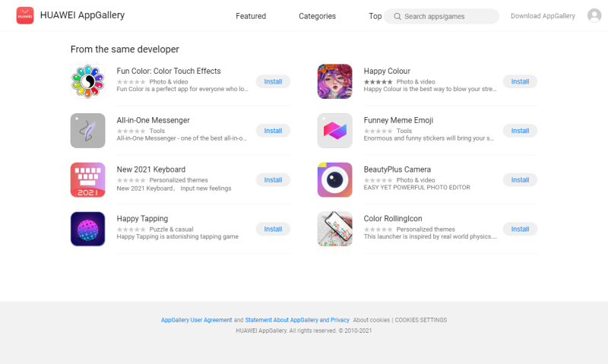Open the Happy Colour app icon
608x364 pixels.
click(334, 81)
